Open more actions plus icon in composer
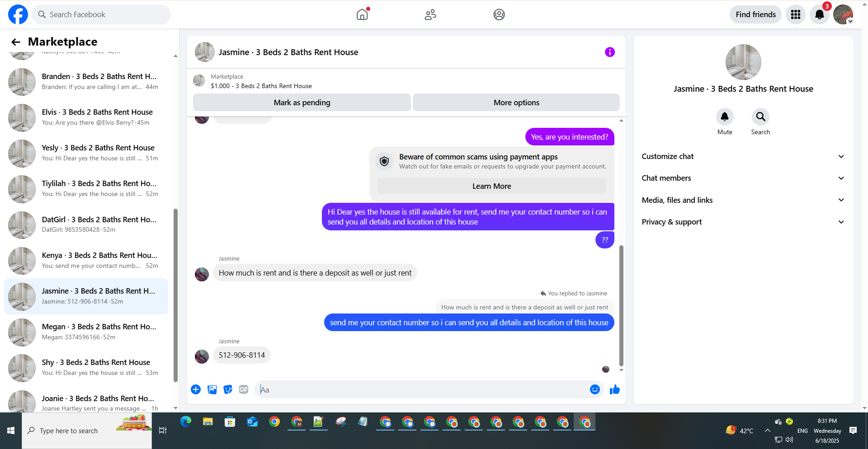868x449 pixels. [x=196, y=389]
